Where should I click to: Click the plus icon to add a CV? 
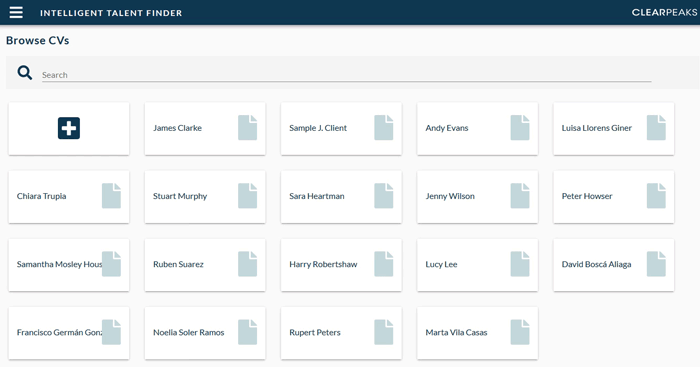(69, 128)
